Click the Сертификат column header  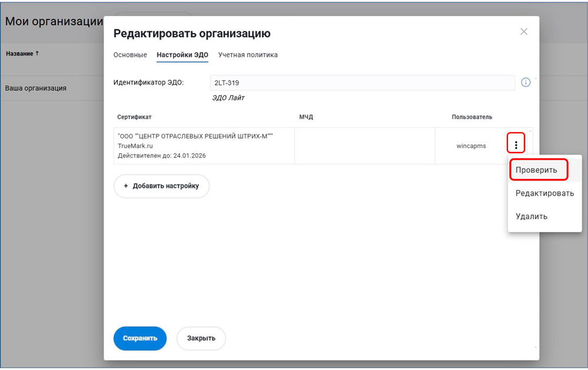134,117
